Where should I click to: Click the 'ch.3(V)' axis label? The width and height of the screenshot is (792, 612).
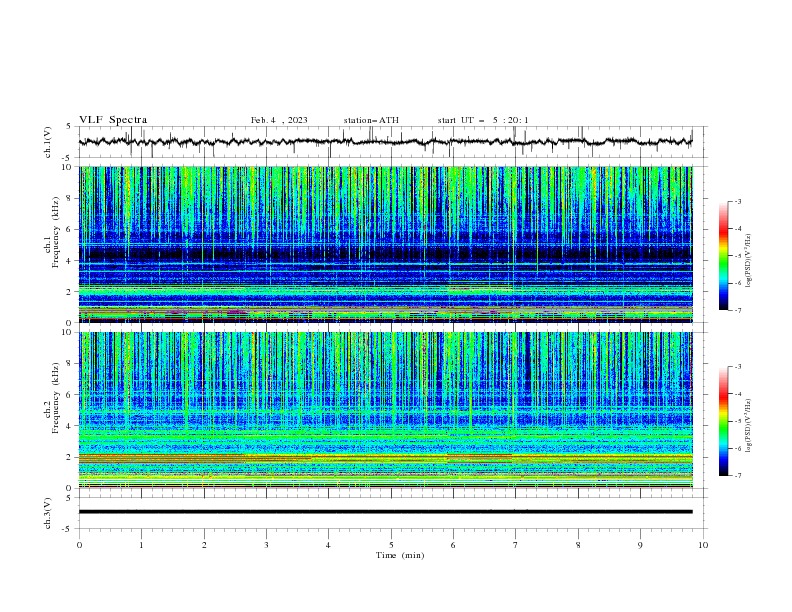click(48, 513)
